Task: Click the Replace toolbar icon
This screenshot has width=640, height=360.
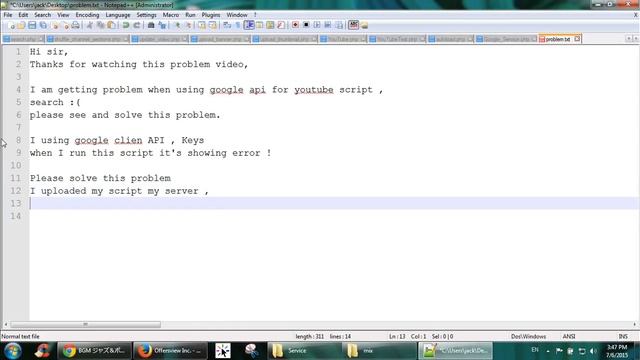Action: click(162, 25)
